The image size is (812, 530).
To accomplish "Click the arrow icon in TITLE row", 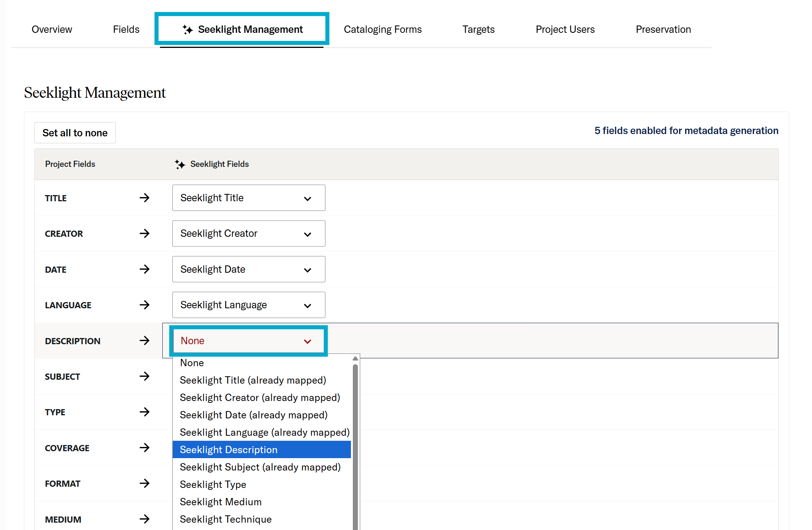I will click(x=145, y=198).
